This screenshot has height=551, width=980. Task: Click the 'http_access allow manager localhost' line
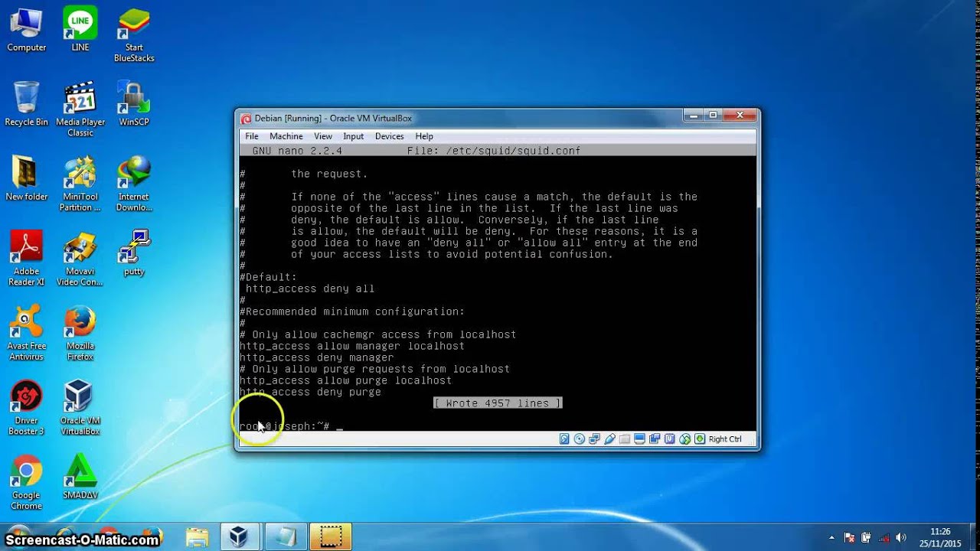pos(352,346)
